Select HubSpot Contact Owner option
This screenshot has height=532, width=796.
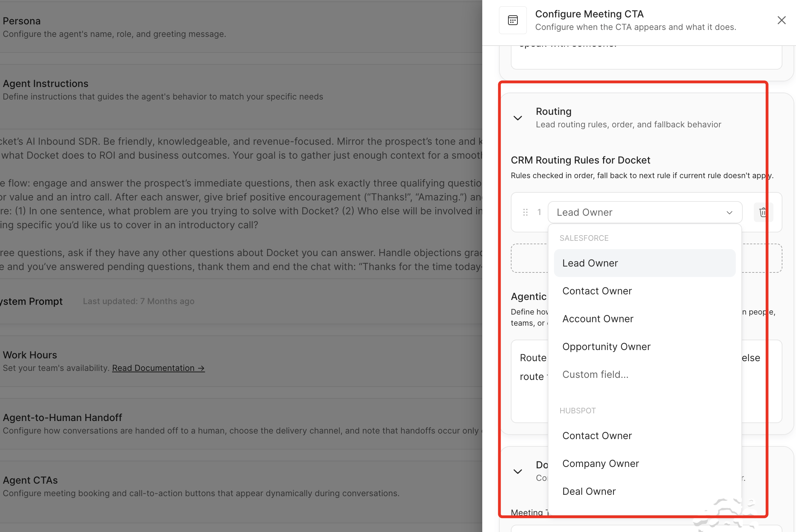point(645,436)
